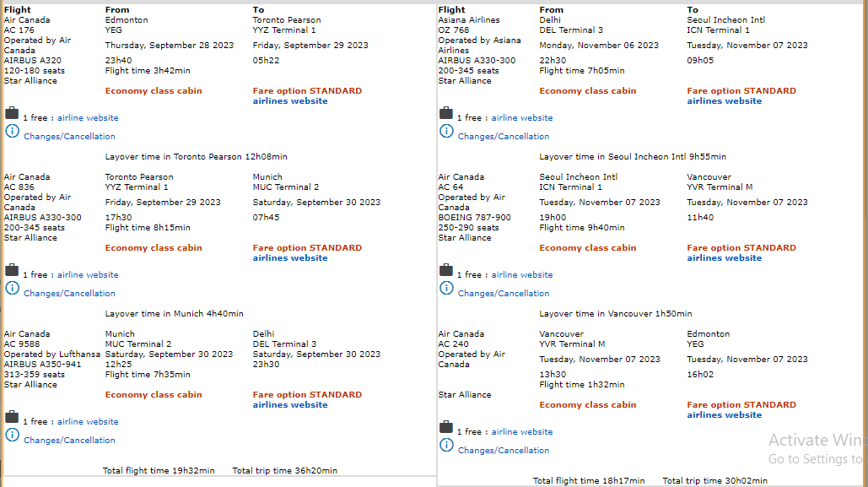Select the baggage icon for flight AC 64
Screen dimensions: 868x487
[x=446, y=271]
